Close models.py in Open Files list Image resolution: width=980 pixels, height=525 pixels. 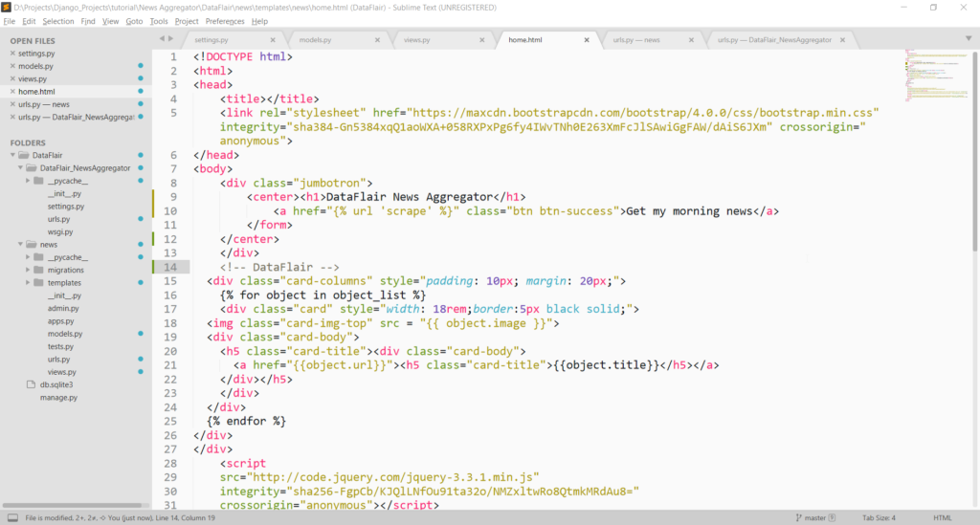click(12, 66)
